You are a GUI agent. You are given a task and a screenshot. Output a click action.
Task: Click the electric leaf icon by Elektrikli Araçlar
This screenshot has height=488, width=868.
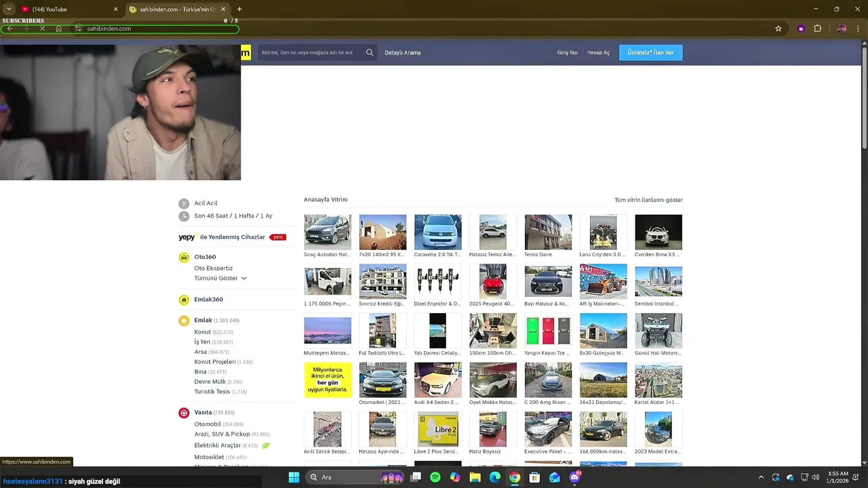[266, 445]
